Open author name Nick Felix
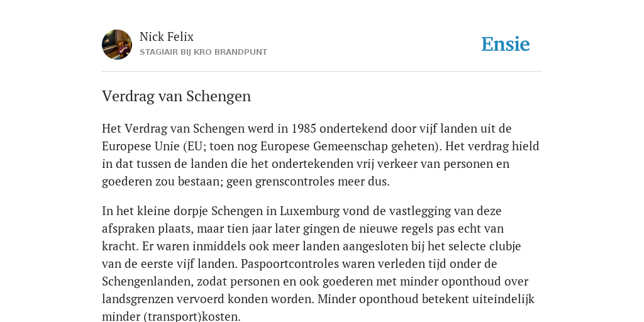Image resolution: width=644 pixels, height=322 pixels. (166, 37)
